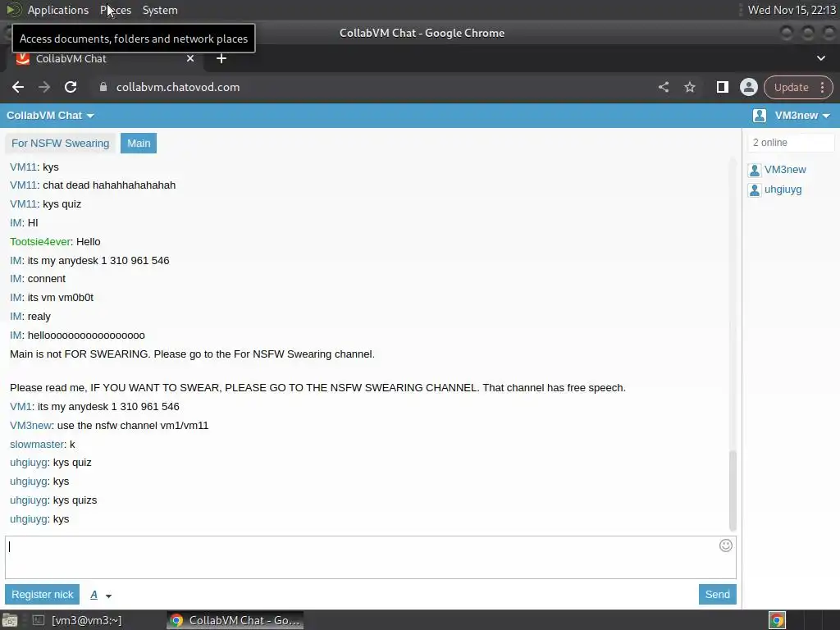Switch to For NSFW Swearing channel
This screenshot has height=630, width=840.
coord(61,143)
